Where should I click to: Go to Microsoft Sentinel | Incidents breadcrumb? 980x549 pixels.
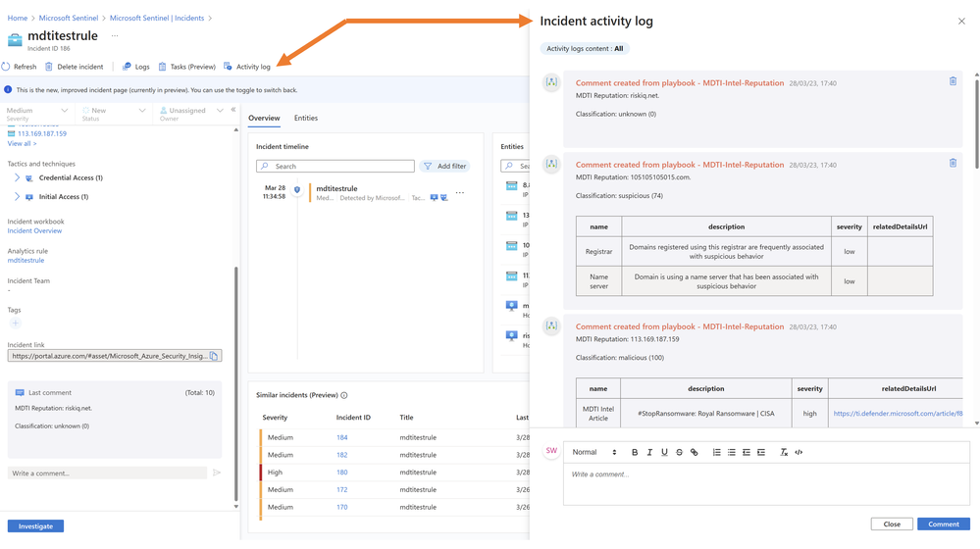tap(157, 18)
